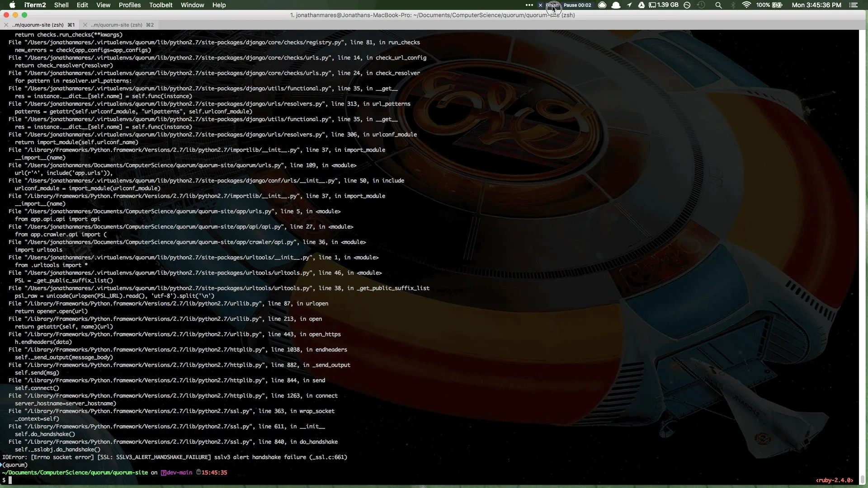This screenshot has width=868, height=488.
Task: Open the Spotlight search icon
Action: coord(718,5)
